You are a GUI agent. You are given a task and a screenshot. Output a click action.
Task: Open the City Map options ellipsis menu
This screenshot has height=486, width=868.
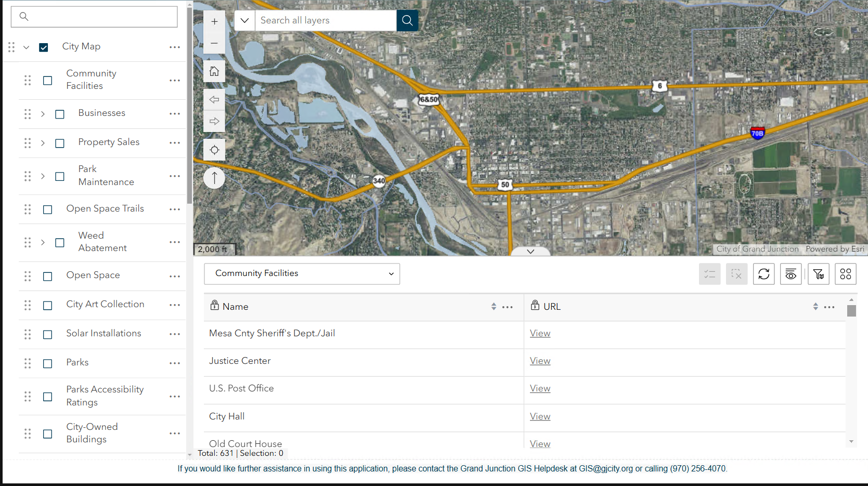175,47
